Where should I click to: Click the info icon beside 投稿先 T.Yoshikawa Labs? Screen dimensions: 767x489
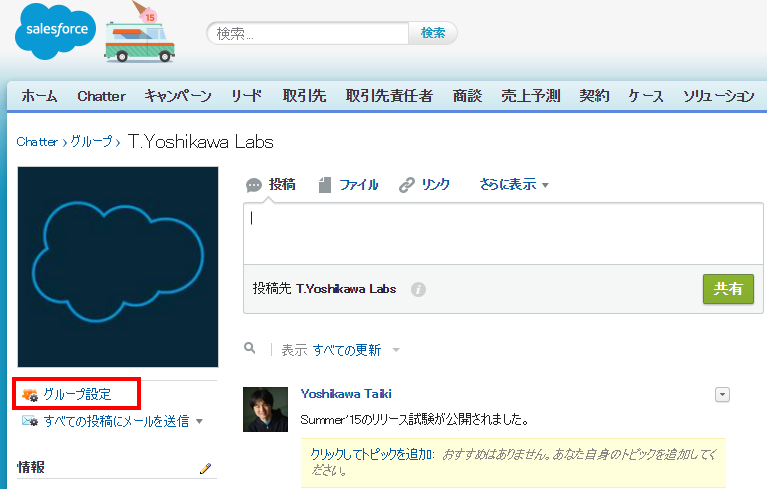(418, 289)
